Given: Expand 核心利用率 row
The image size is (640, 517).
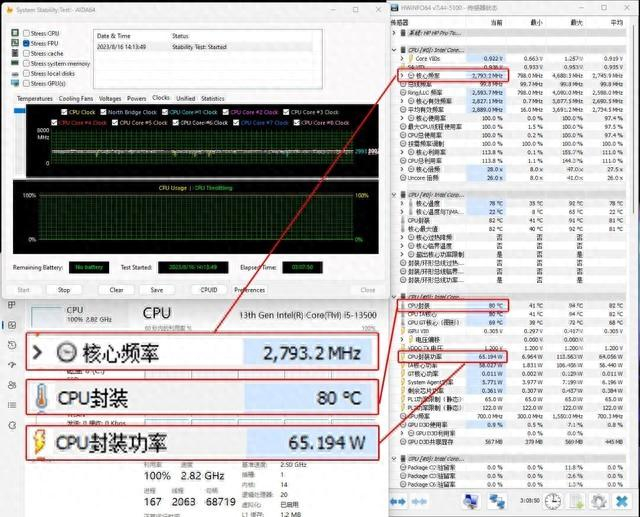Looking at the screenshot, I should (x=402, y=152).
